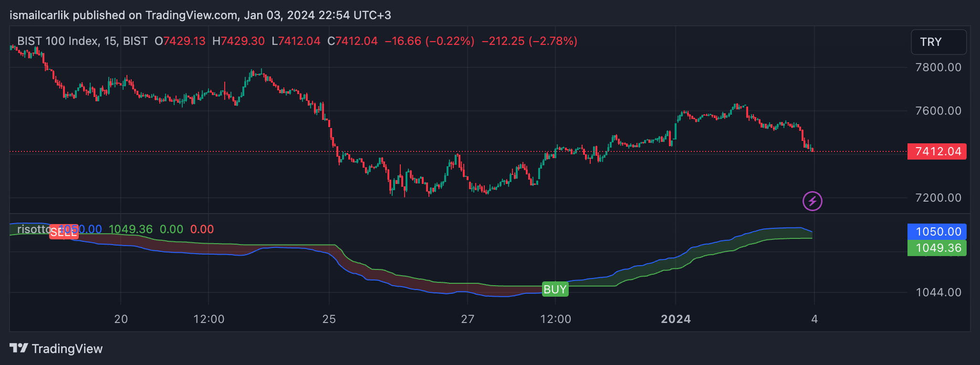The width and height of the screenshot is (980, 365).
Task: Click the 7800.00 price axis label
Action: click(938, 67)
